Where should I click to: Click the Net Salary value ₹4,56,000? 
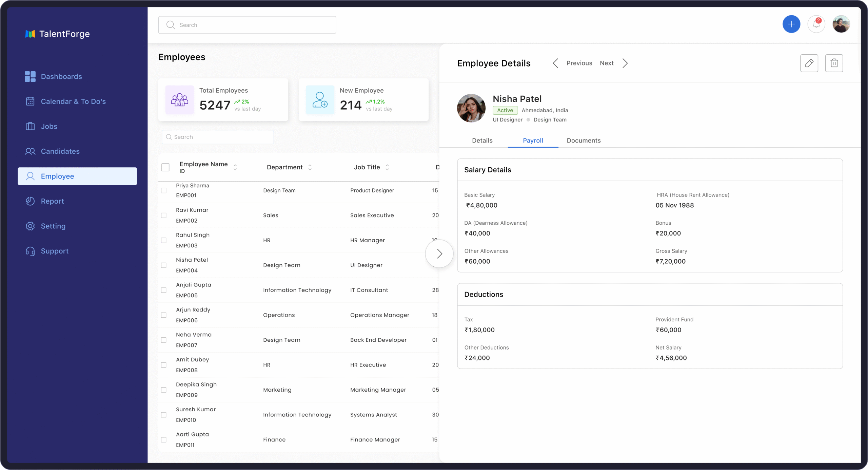click(x=671, y=358)
